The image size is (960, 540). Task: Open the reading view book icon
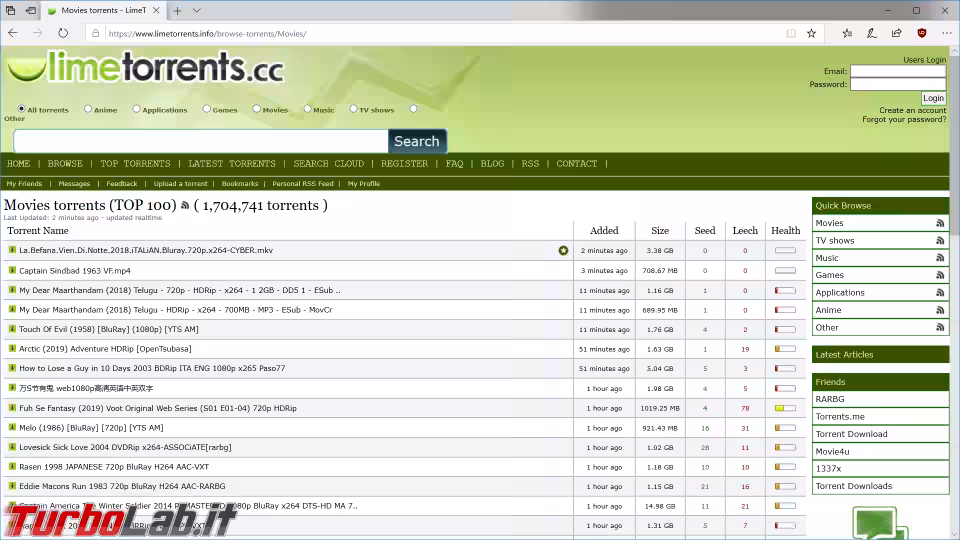coord(791,33)
